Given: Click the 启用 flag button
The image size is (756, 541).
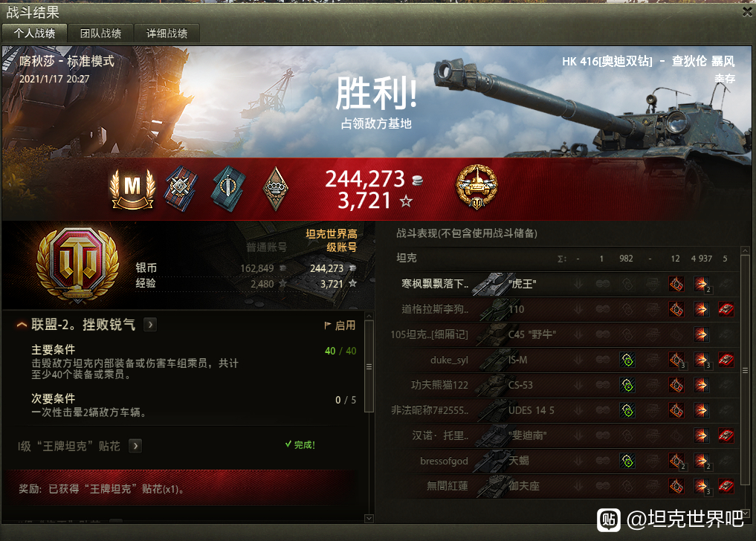Looking at the screenshot, I should tap(340, 325).
